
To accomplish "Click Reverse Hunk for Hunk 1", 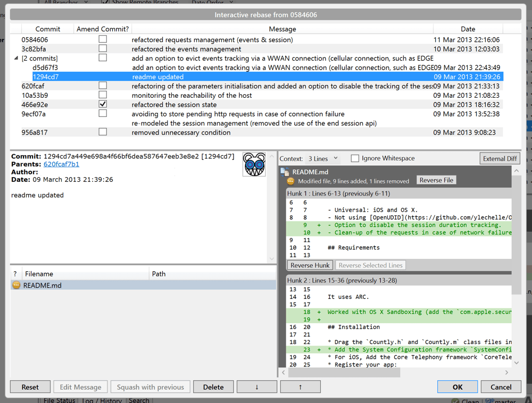I will pos(310,265).
